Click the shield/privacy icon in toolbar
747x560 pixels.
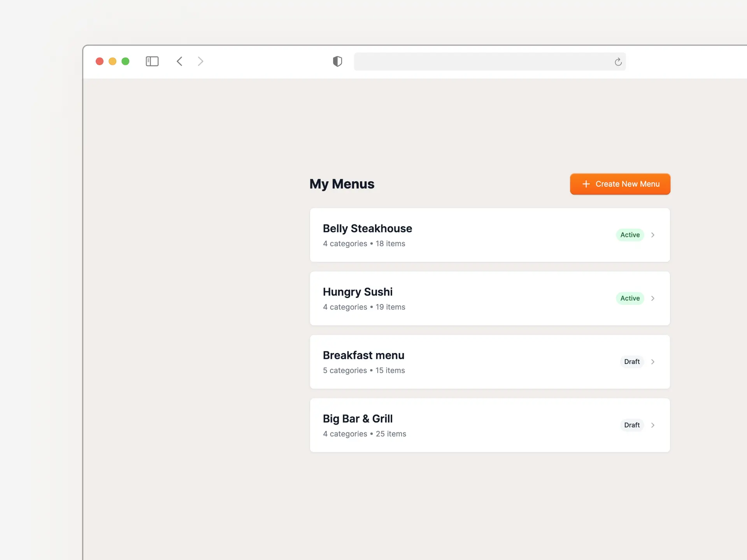pos(337,61)
